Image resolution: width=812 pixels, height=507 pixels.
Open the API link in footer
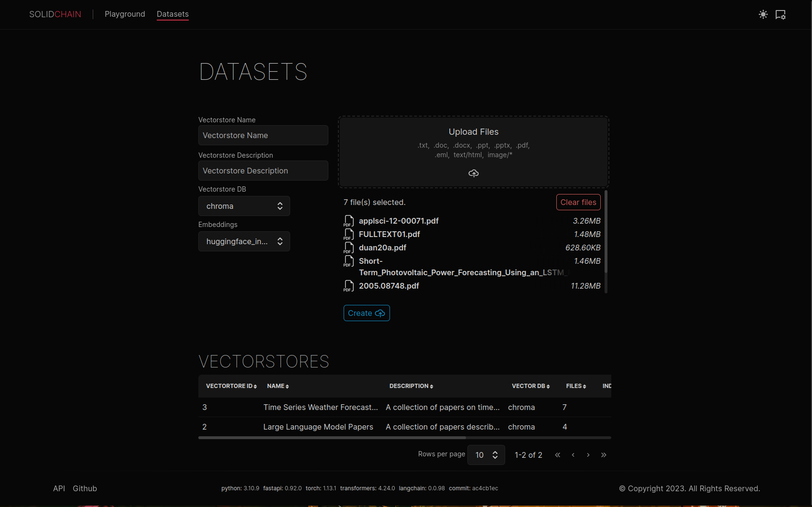coord(59,488)
